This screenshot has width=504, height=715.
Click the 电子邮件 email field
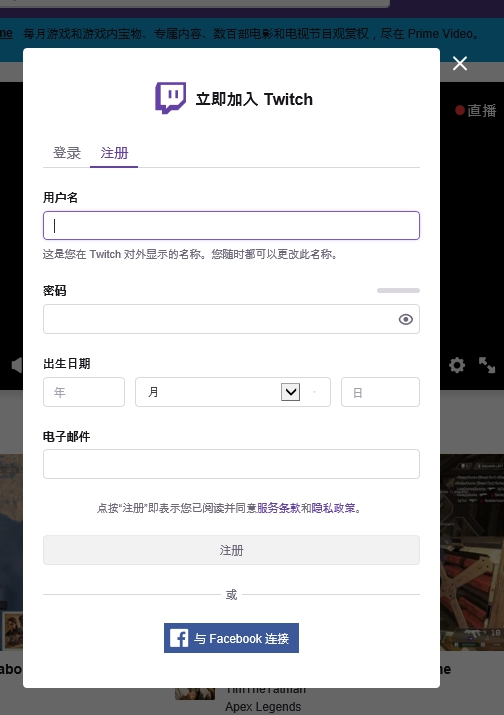231,464
